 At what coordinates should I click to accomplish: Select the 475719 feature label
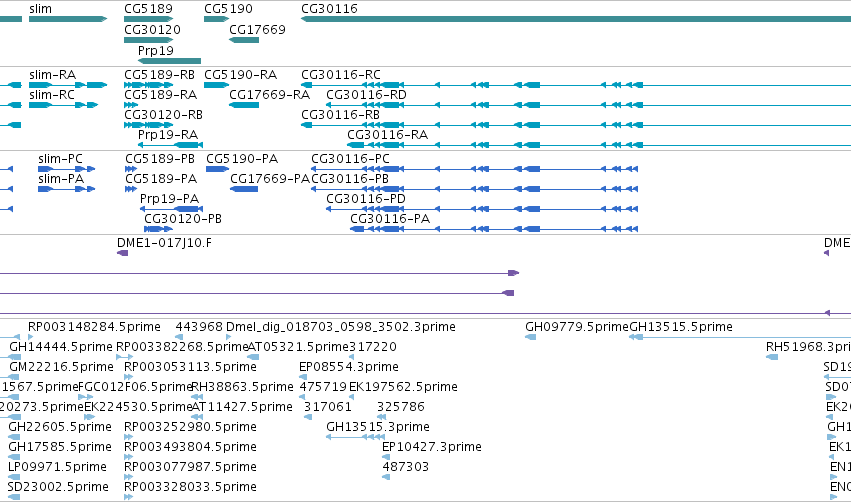pyautogui.click(x=323, y=387)
